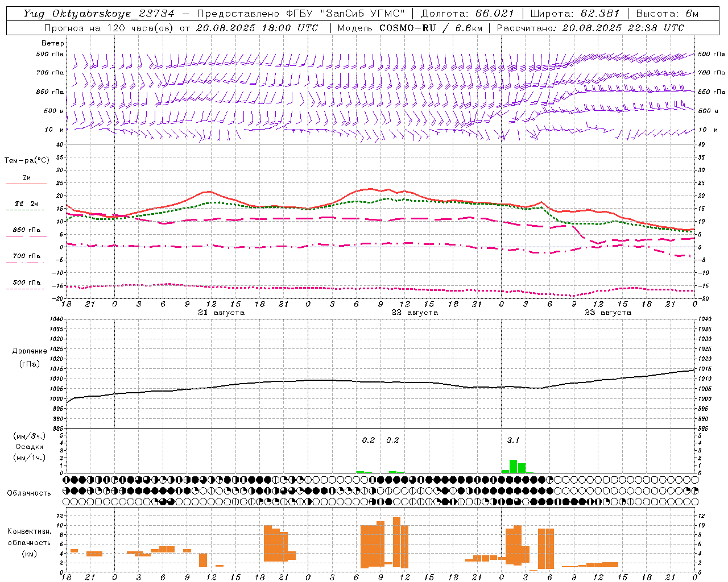This screenshot has height=582, width=728.
Task: Click the (мм/3ч.) units label
Action: click(30, 436)
